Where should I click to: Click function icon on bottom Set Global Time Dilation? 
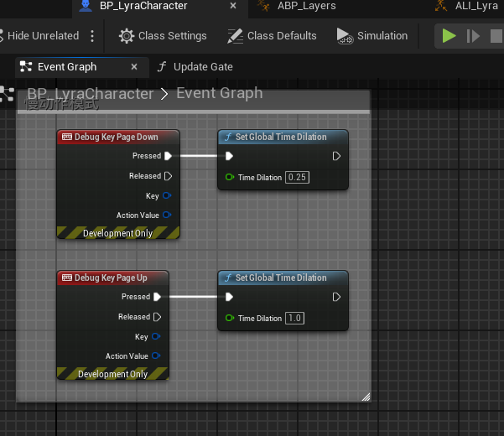pyautogui.click(x=228, y=278)
